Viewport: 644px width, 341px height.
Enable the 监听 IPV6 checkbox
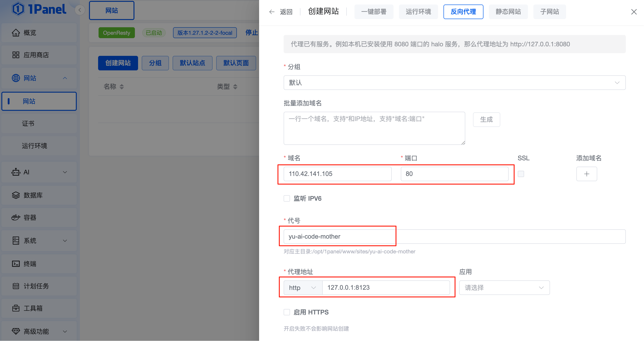(x=287, y=198)
